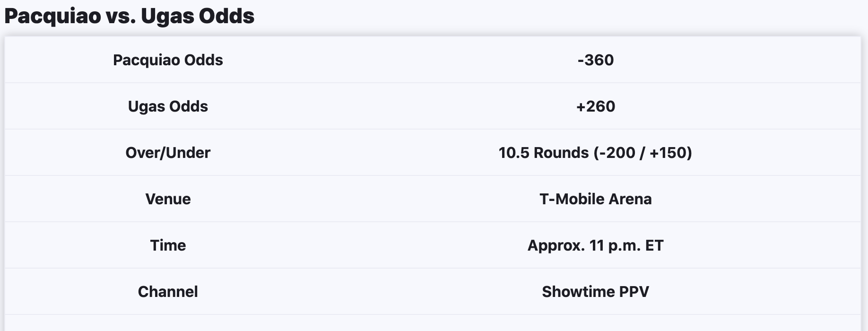The image size is (868, 331).
Task: Select the Channel label cell
Action: (168, 292)
